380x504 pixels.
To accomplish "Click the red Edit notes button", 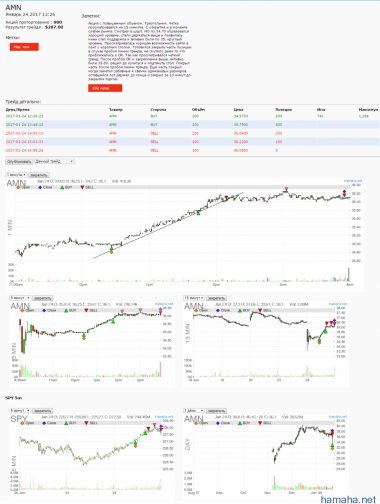I will pyautogui.click(x=105, y=88).
